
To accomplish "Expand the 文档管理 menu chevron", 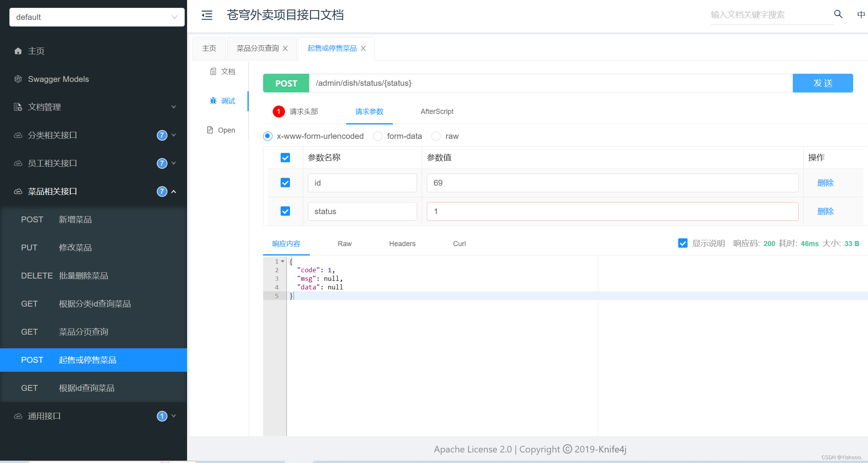I will coord(174,107).
